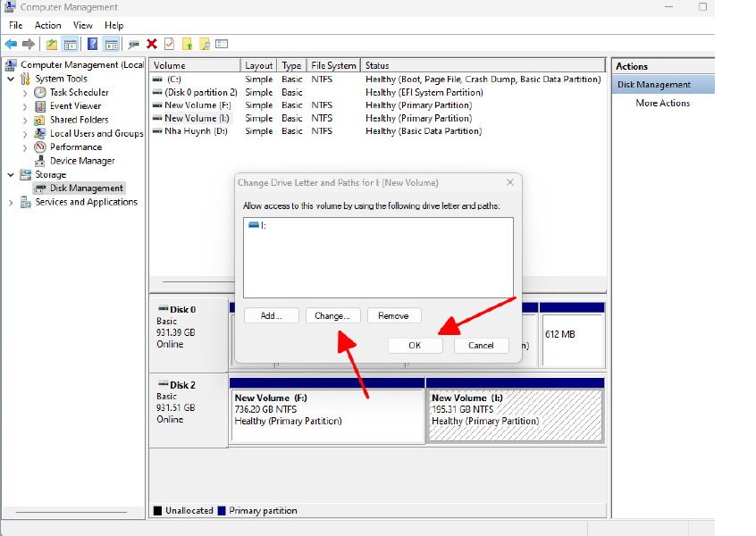Viewport: 756px width, 536px height.
Task: Click the Shared Folders icon in the tree
Action: pos(40,120)
